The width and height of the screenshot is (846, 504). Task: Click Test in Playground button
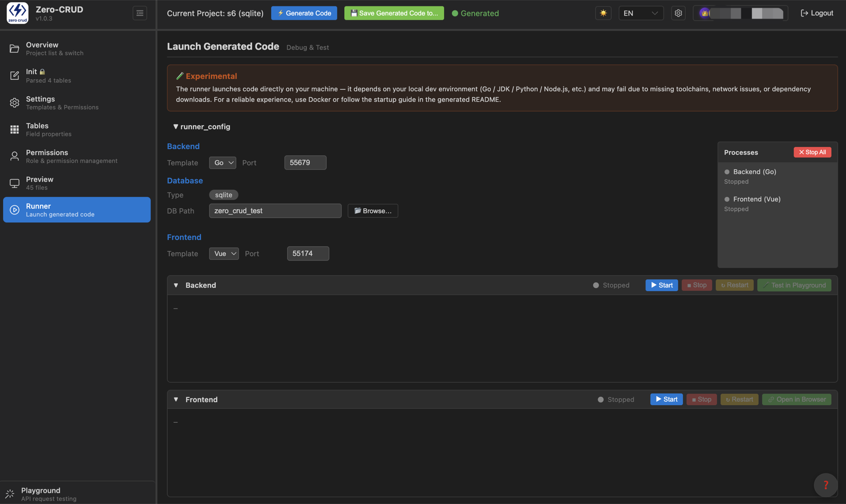[794, 285]
